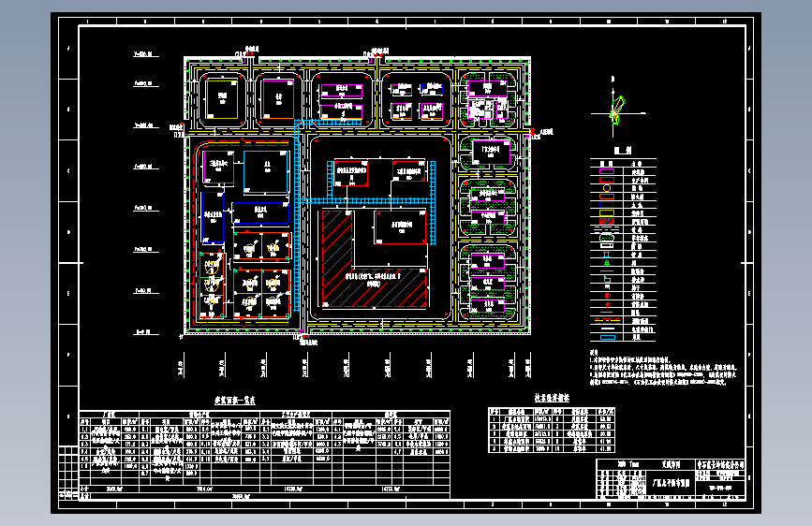Select the yellow-outlined building in top-left block
Image resolution: width=812 pixels, height=526 pixels.
(222, 99)
